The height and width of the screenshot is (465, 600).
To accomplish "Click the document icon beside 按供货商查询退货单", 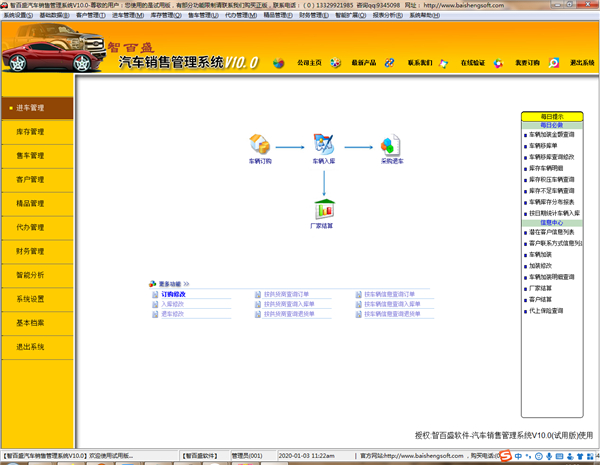I will pyautogui.click(x=258, y=314).
